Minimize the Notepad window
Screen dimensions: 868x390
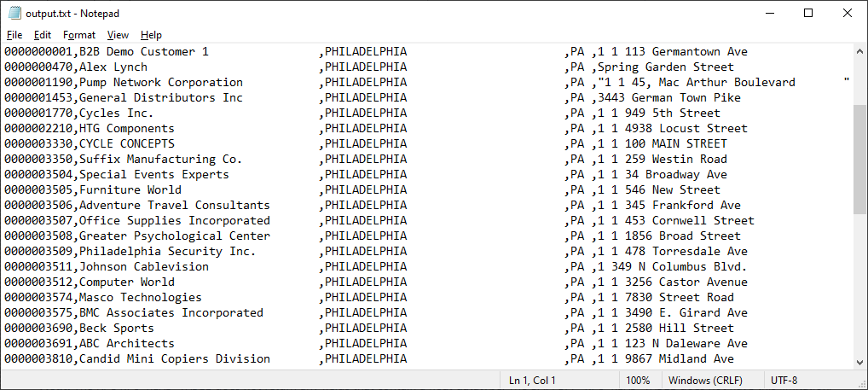point(769,13)
